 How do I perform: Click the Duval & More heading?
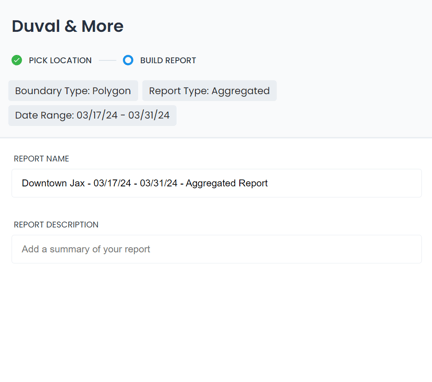(68, 26)
